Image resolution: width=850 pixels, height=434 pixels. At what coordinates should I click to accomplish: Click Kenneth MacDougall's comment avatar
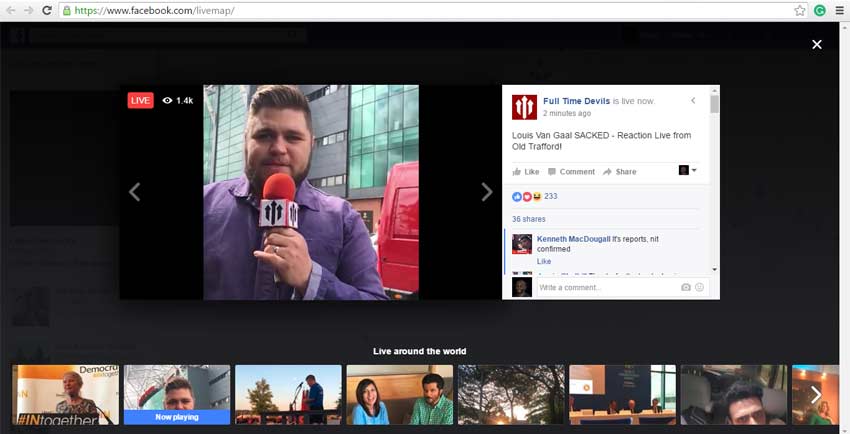click(x=522, y=244)
